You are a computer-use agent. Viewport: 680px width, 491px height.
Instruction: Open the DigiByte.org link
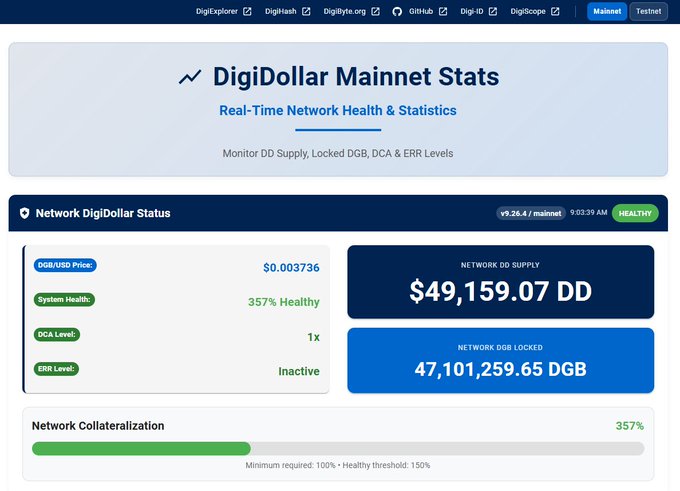tap(344, 11)
